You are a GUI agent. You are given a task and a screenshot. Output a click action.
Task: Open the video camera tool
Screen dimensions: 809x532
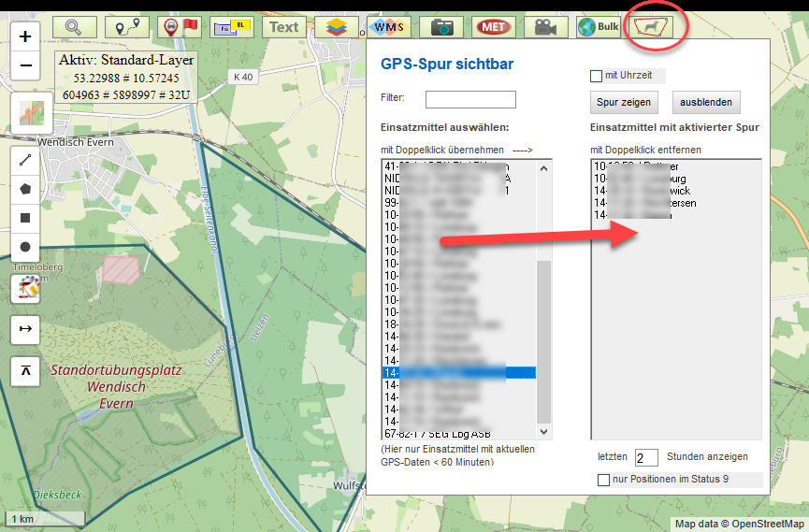(x=545, y=27)
